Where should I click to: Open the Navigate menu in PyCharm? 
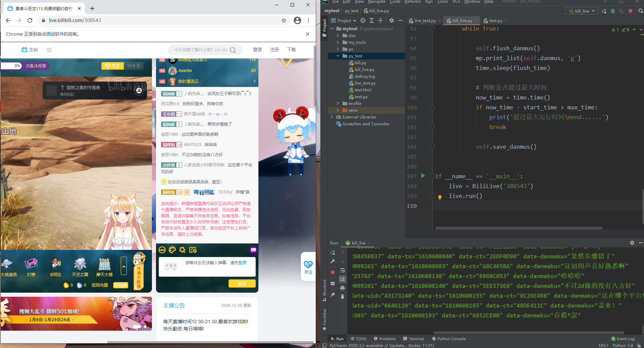376,2
